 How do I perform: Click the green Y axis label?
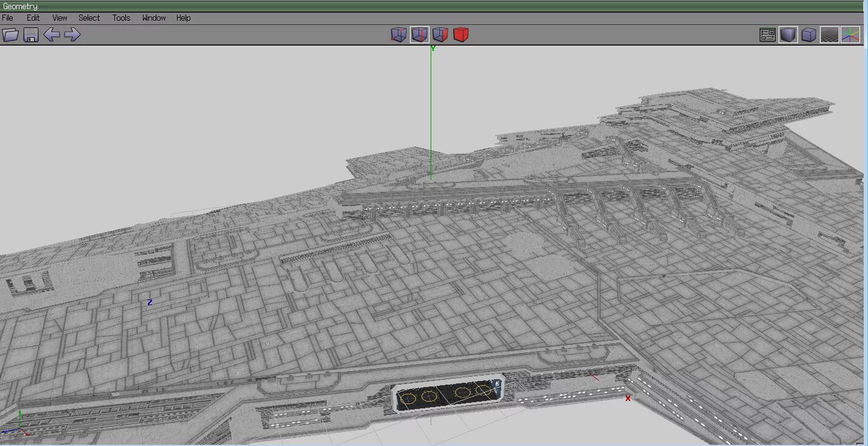tap(433, 49)
